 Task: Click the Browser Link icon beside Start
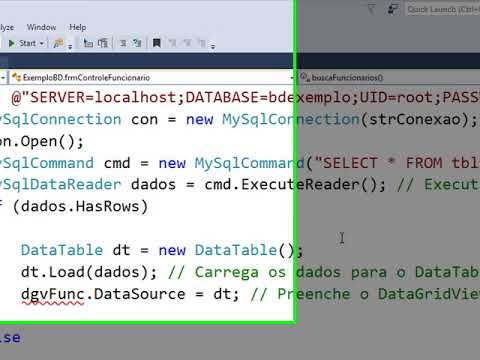(58, 43)
